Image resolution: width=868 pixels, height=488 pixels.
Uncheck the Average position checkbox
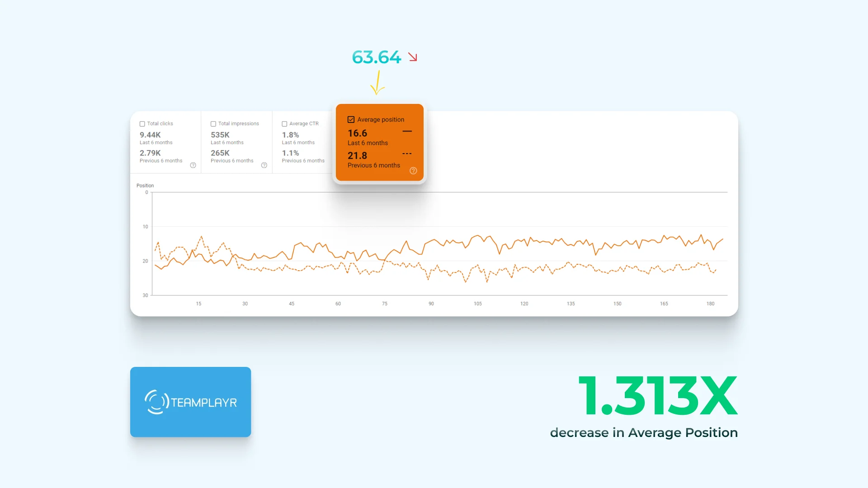point(351,120)
